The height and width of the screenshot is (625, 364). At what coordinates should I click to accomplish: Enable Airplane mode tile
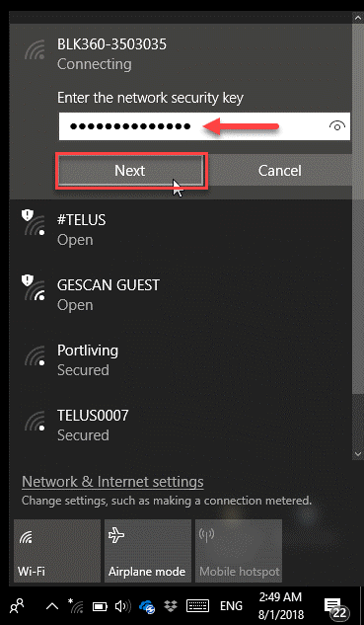coord(148,551)
